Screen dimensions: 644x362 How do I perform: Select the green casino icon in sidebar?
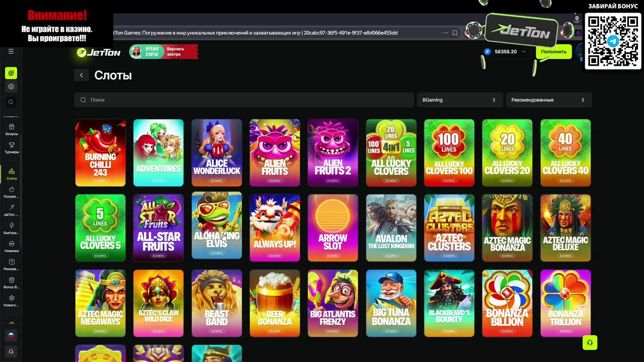(11, 73)
